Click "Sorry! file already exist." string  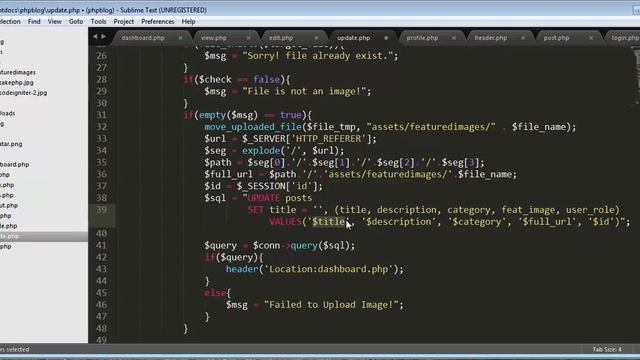(318, 56)
